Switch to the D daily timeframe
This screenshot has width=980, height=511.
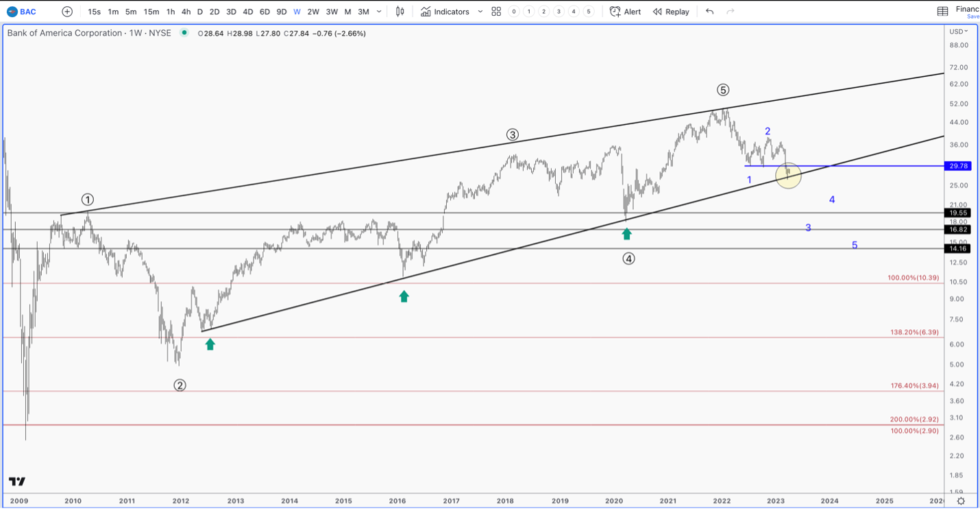200,12
